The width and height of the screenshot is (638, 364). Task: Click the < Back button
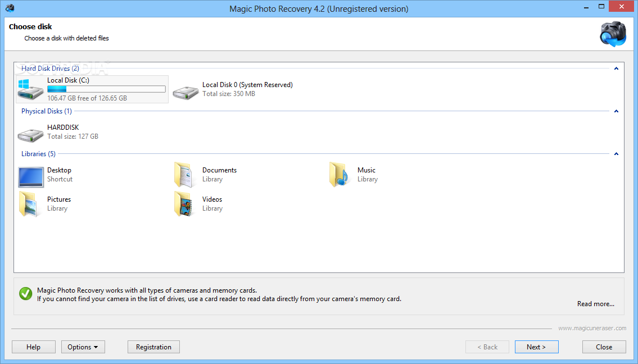coord(487,347)
